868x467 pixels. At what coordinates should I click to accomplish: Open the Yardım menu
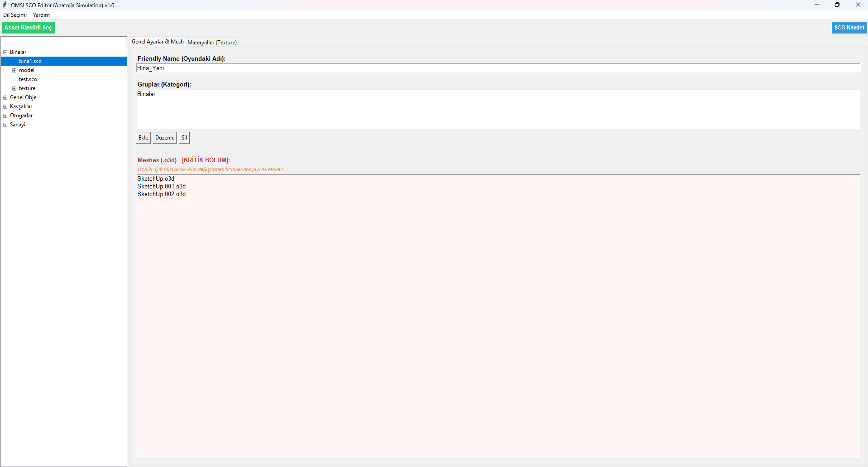click(41, 15)
